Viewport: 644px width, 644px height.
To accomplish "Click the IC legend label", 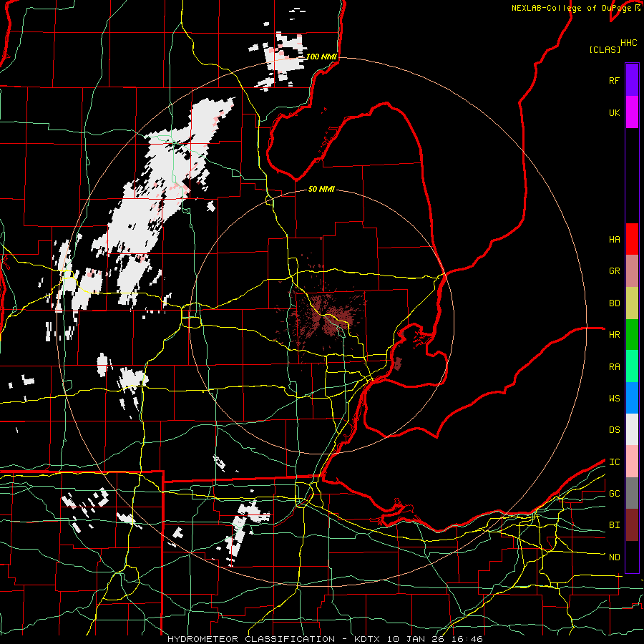I will click(x=614, y=462).
